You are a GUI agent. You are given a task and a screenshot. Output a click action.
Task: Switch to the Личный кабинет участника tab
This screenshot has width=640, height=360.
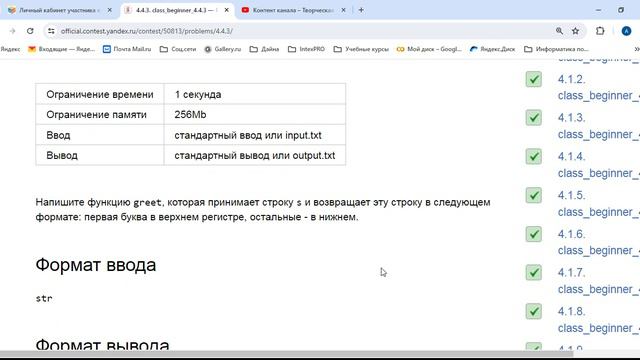click(59, 10)
